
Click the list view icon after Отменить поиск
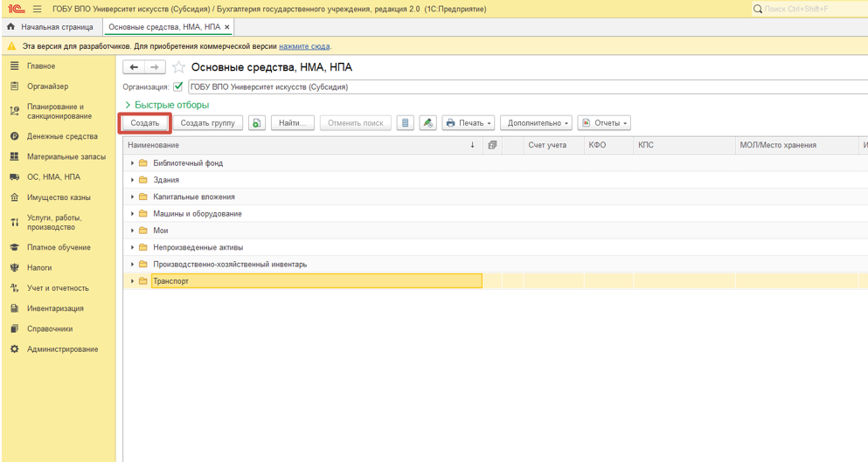[406, 123]
